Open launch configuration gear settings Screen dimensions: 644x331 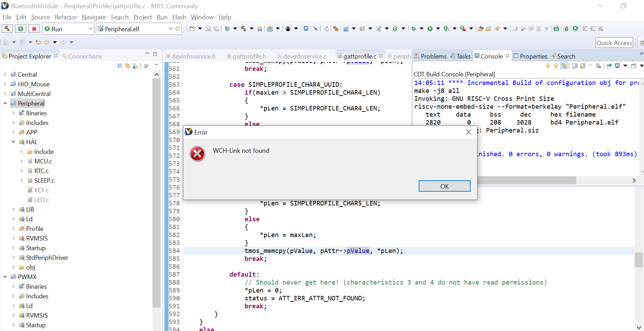pos(178,29)
